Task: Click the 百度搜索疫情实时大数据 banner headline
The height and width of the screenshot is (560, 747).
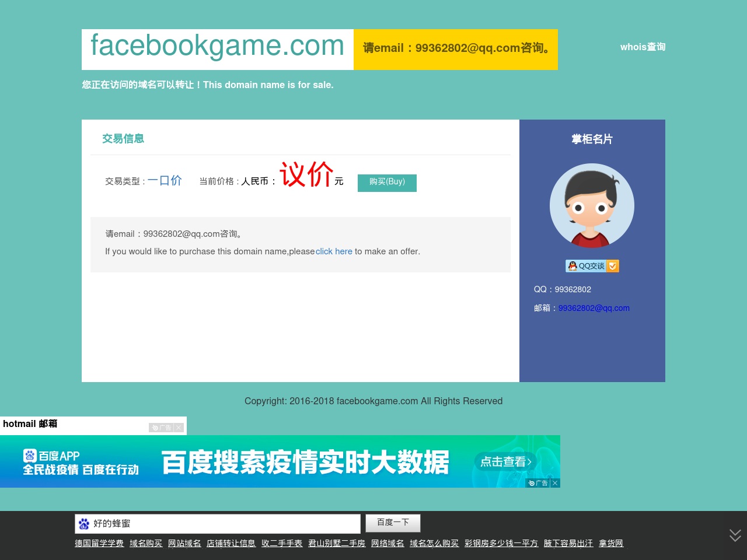Action: coord(305,463)
